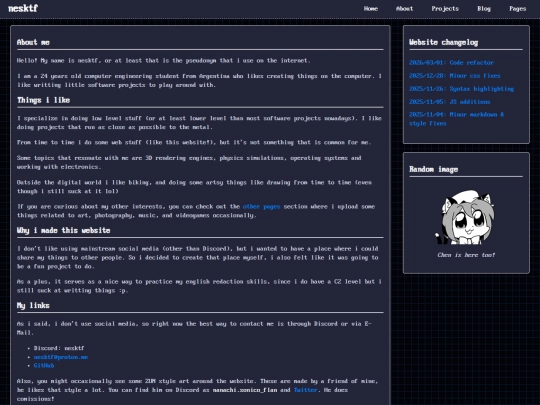Open the Minor css fixes changelog entry
Viewport: 540px width, 405px height.
tap(455, 76)
